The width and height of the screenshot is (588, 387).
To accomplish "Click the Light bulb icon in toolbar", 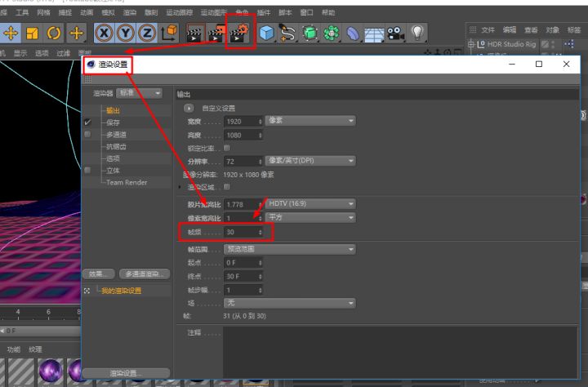I will coord(417,33).
